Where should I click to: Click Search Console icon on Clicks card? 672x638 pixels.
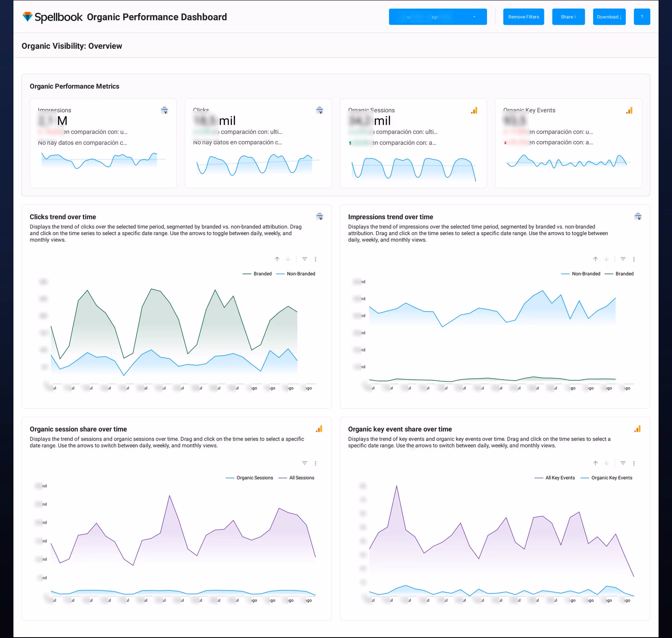tap(320, 110)
